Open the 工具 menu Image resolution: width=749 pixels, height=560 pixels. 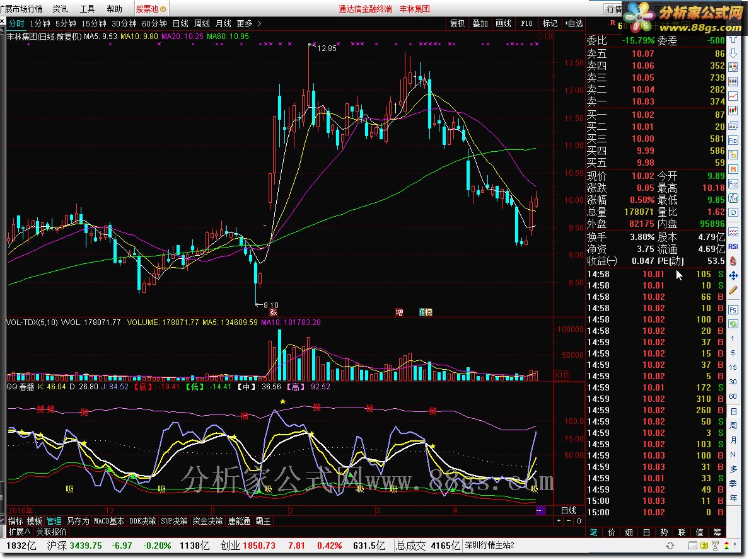pos(88,9)
